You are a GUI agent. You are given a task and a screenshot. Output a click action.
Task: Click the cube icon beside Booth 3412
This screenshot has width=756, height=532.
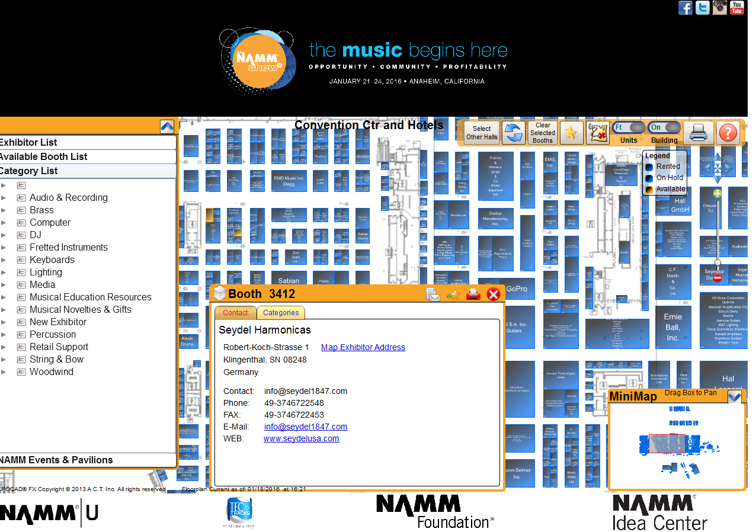tap(220, 294)
